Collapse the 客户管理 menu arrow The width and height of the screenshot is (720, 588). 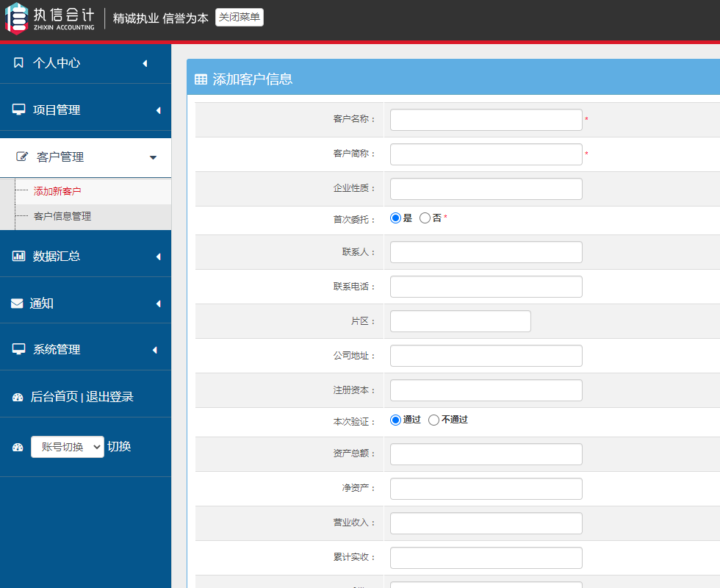[154, 157]
